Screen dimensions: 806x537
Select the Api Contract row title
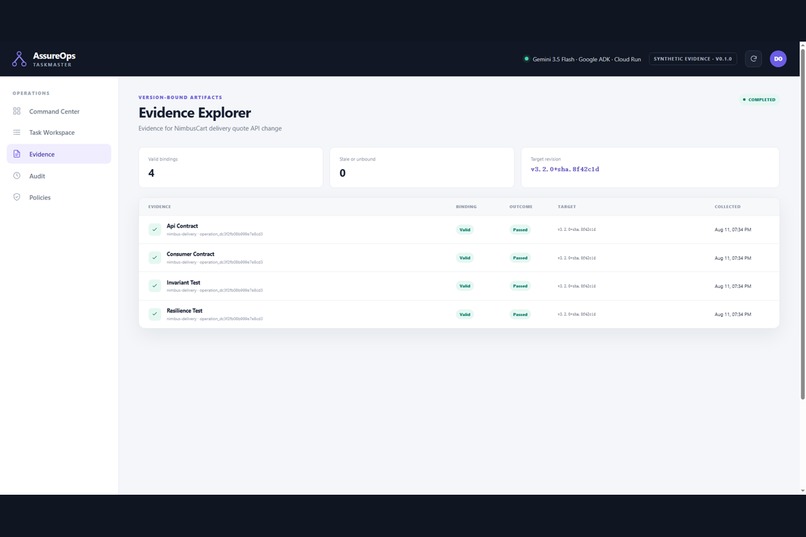pos(182,226)
